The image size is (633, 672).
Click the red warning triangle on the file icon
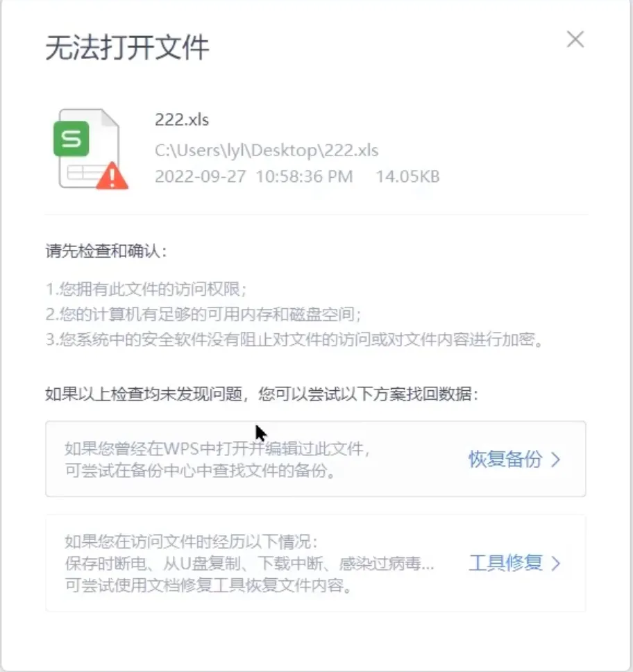click(x=112, y=176)
